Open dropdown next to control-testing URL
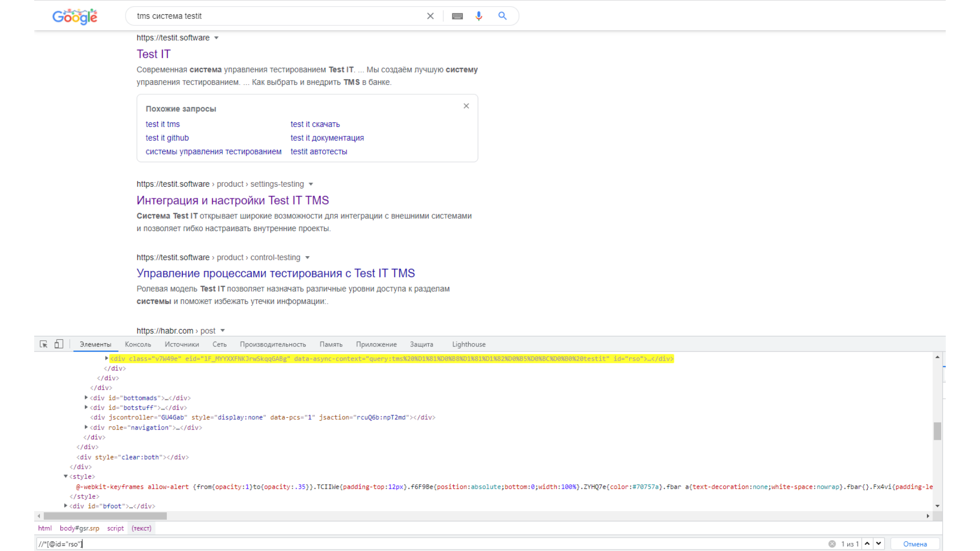This screenshot has height=551, width=980. pos(307,258)
